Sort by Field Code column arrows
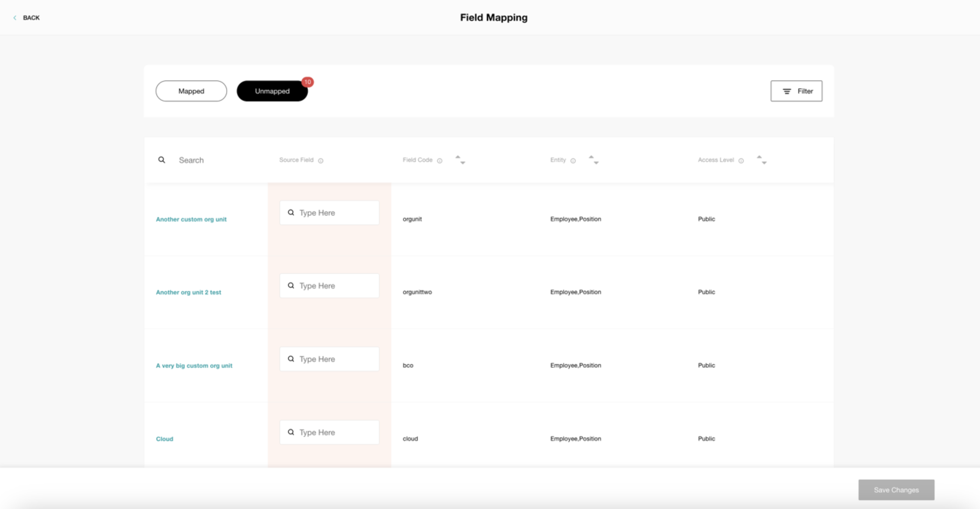Screen dimensions: 980x509 [x=460, y=160]
